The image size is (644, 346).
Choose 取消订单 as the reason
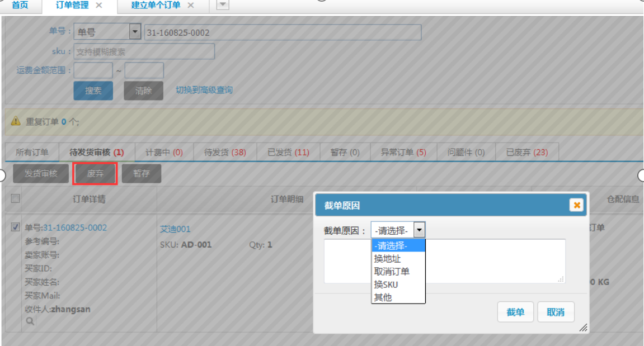pyautogui.click(x=392, y=272)
